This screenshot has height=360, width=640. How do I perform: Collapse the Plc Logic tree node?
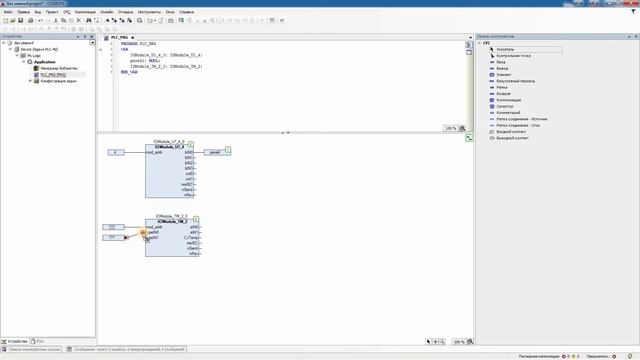point(17,56)
